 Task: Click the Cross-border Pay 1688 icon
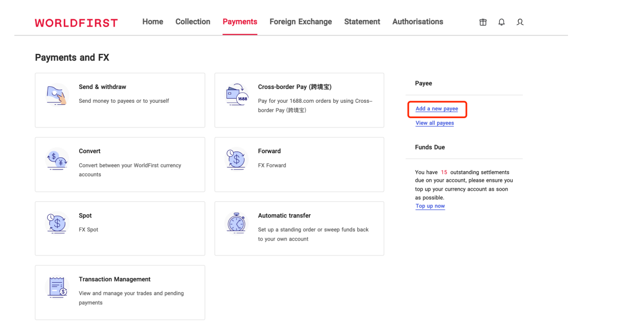coord(237,95)
